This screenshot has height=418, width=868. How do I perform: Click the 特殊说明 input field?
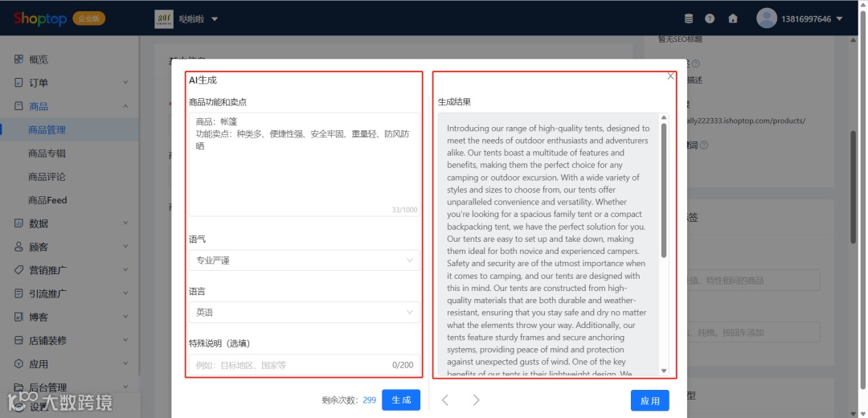304,365
